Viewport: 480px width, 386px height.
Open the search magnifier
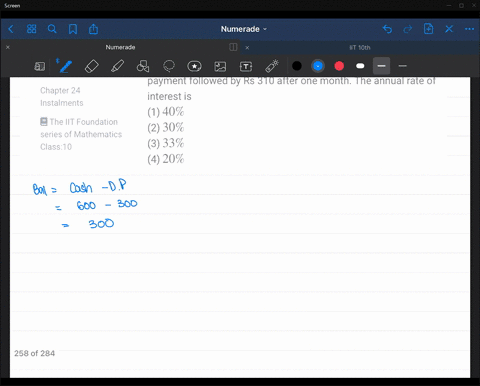coord(52,29)
